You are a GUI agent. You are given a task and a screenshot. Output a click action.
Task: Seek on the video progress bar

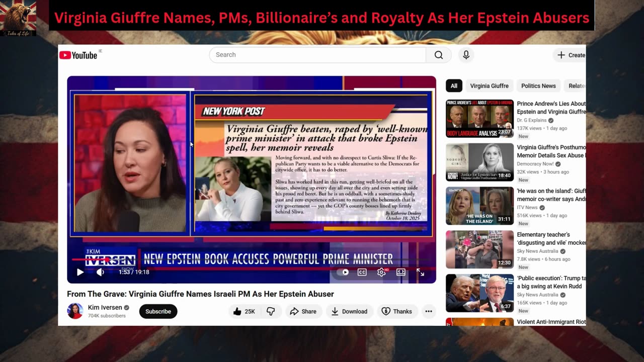click(x=252, y=260)
